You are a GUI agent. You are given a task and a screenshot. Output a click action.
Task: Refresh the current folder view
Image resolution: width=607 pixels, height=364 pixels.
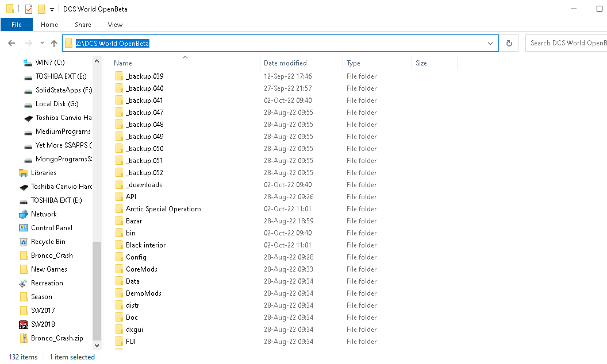coord(509,43)
